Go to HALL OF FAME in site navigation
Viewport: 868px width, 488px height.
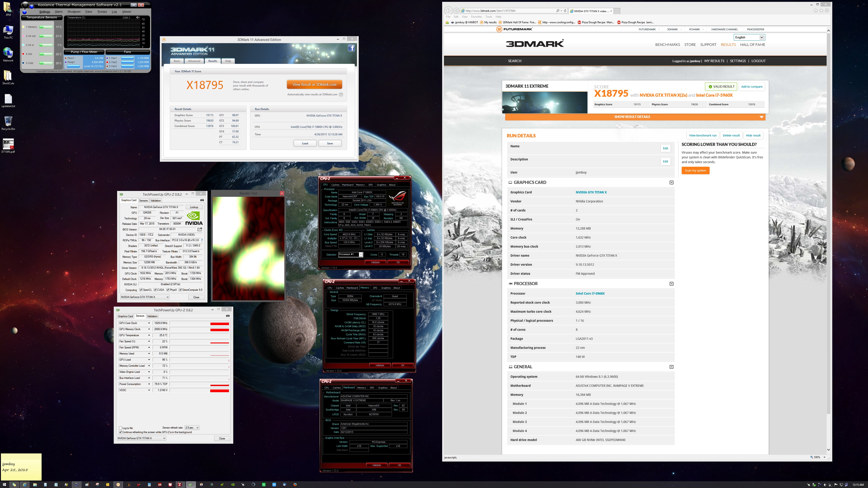752,45
